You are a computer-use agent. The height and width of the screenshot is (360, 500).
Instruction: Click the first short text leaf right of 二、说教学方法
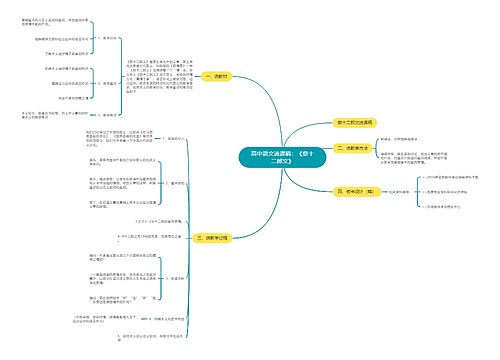pyautogui.click(x=399, y=139)
